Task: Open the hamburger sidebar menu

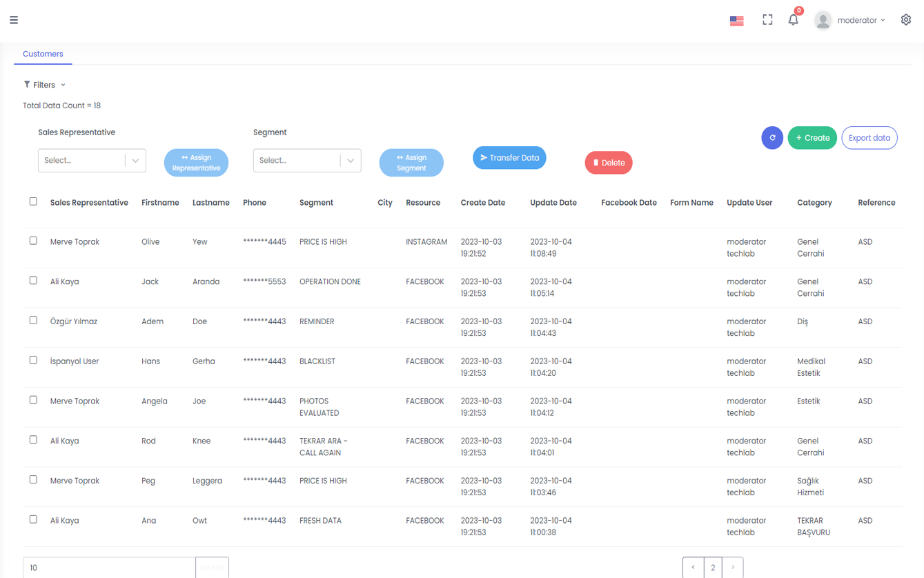Action: coord(14,20)
